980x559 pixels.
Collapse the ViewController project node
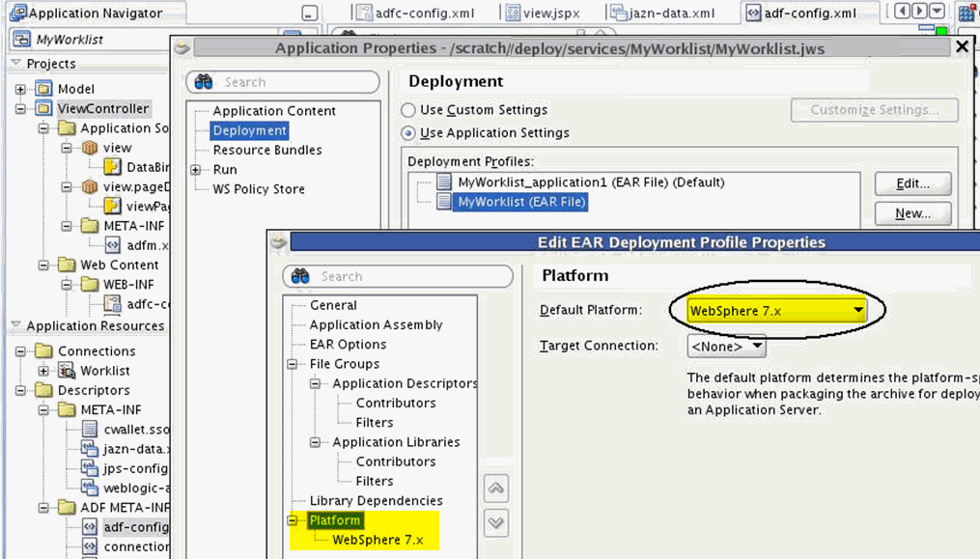tap(20, 109)
